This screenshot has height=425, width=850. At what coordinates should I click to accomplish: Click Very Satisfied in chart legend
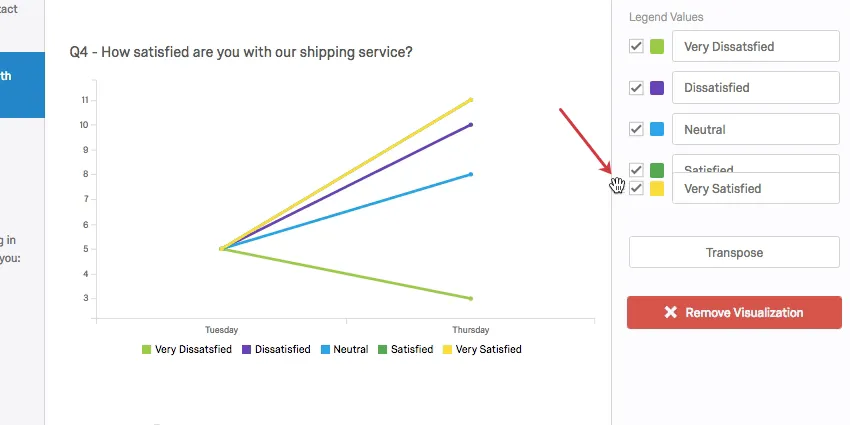(x=482, y=350)
